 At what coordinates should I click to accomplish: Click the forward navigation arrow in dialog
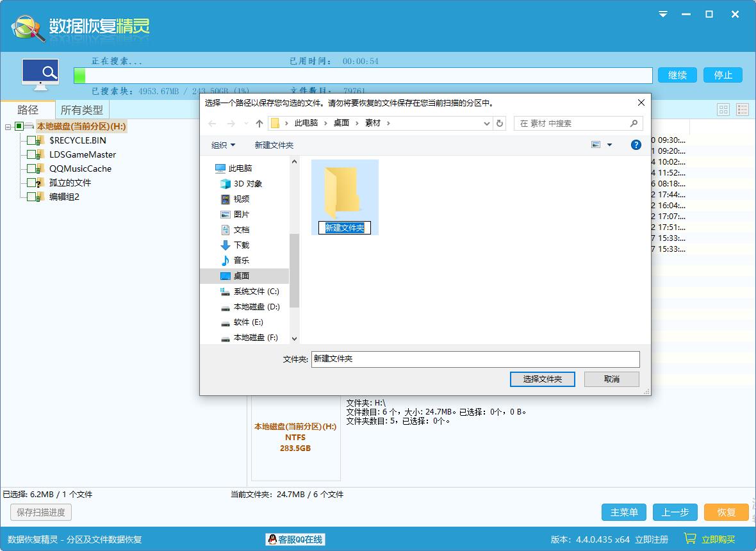[231, 124]
